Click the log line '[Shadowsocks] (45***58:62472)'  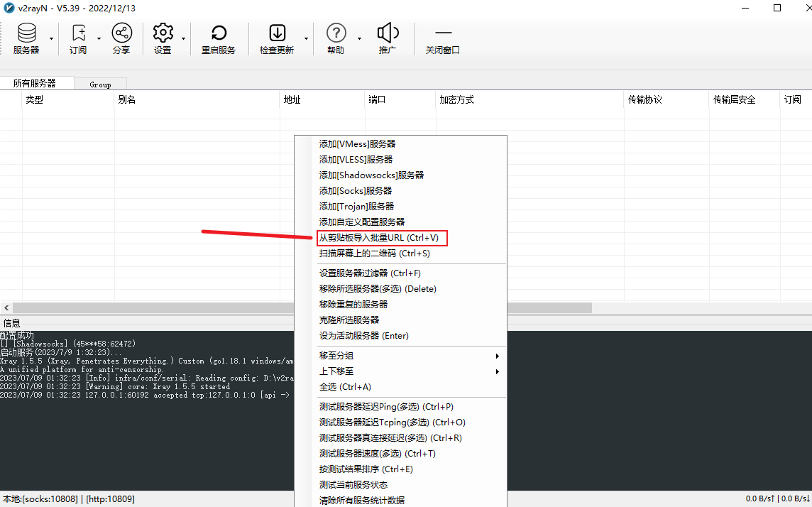point(68,344)
